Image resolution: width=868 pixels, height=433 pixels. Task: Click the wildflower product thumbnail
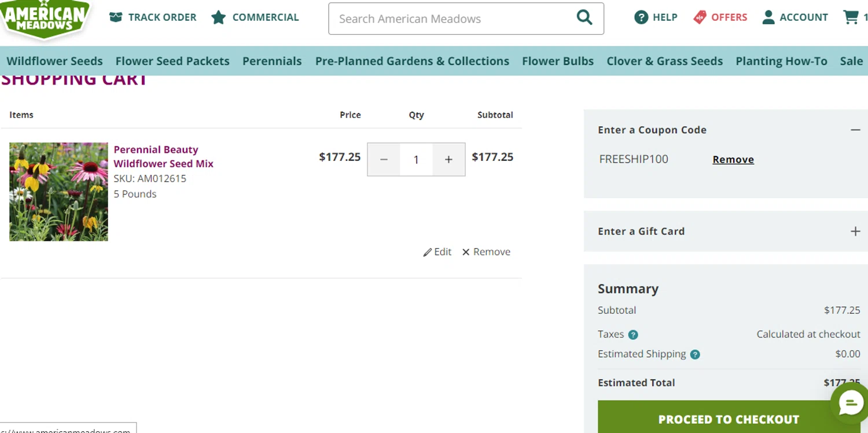pos(58,192)
